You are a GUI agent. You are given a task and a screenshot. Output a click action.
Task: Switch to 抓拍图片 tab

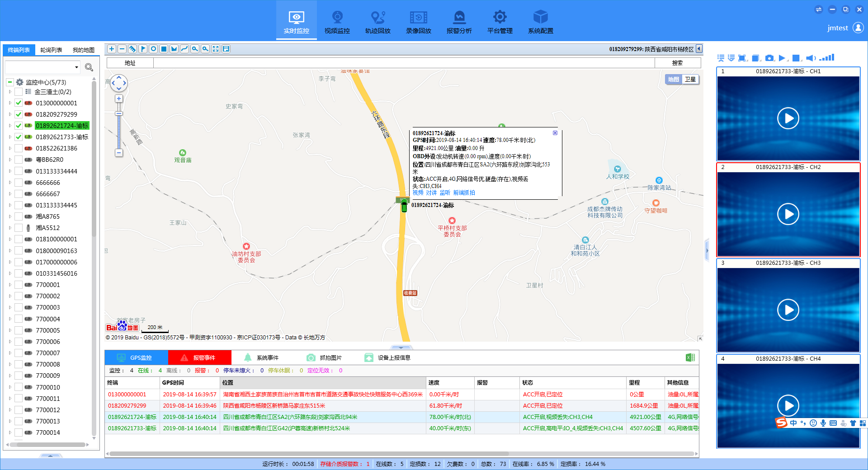[x=325, y=357]
